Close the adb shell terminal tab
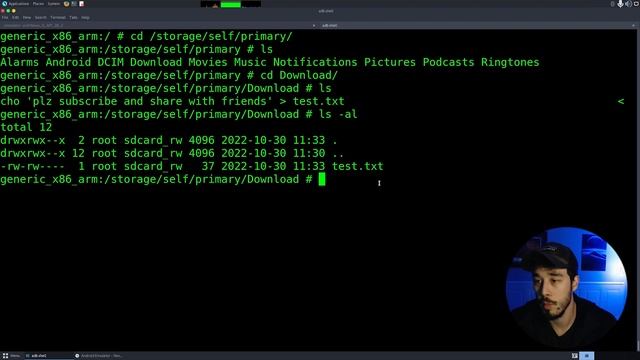 point(633,25)
